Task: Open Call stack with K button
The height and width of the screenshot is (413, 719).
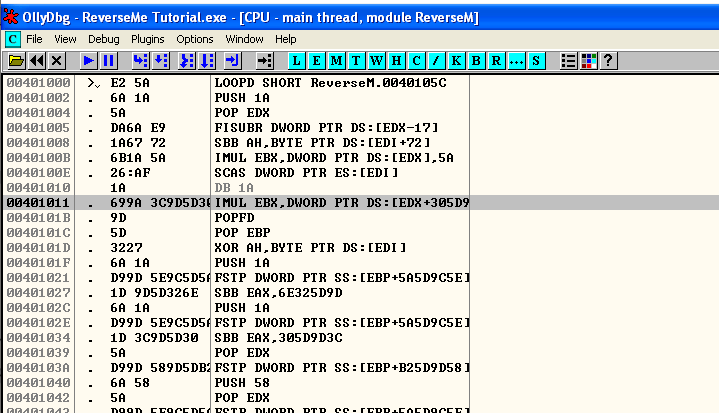Action: click(x=456, y=61)
